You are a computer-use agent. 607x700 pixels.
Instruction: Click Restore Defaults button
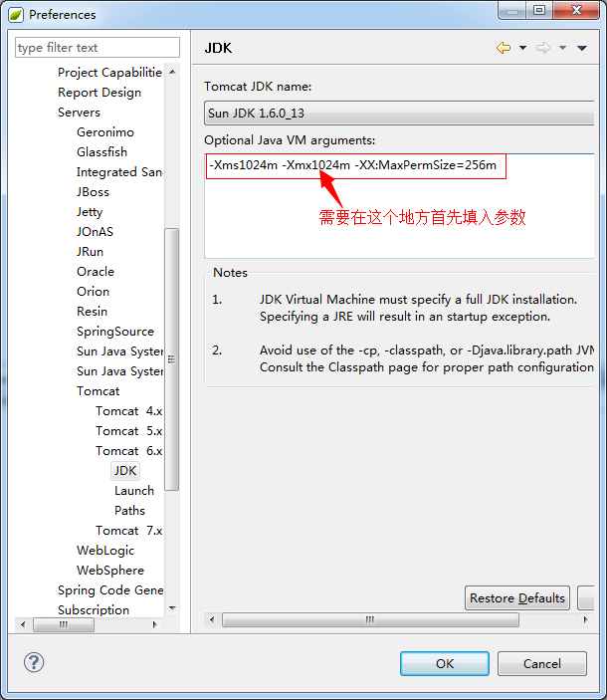point(517,597)
